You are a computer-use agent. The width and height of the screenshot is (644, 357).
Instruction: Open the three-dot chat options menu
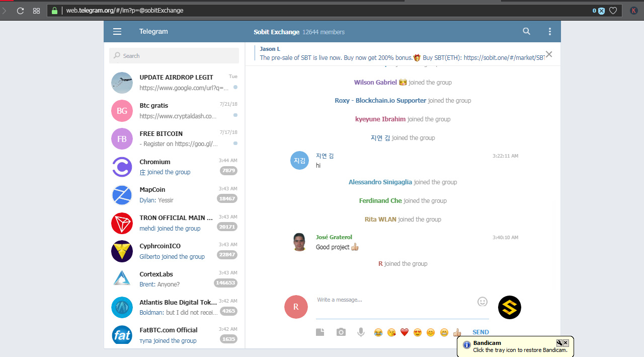(549, 32)
